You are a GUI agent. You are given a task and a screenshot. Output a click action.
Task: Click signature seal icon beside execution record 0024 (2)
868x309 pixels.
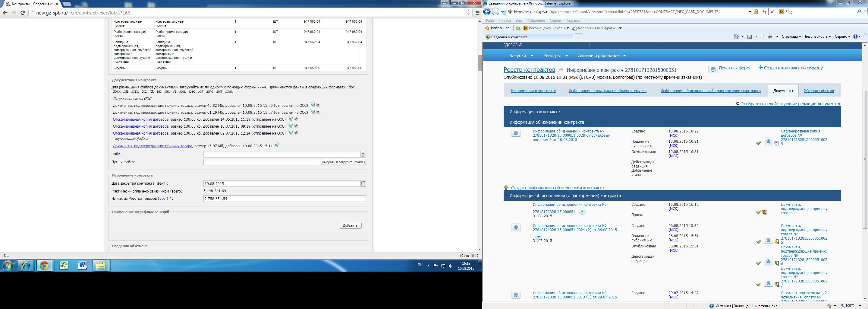tap(516, 228)
